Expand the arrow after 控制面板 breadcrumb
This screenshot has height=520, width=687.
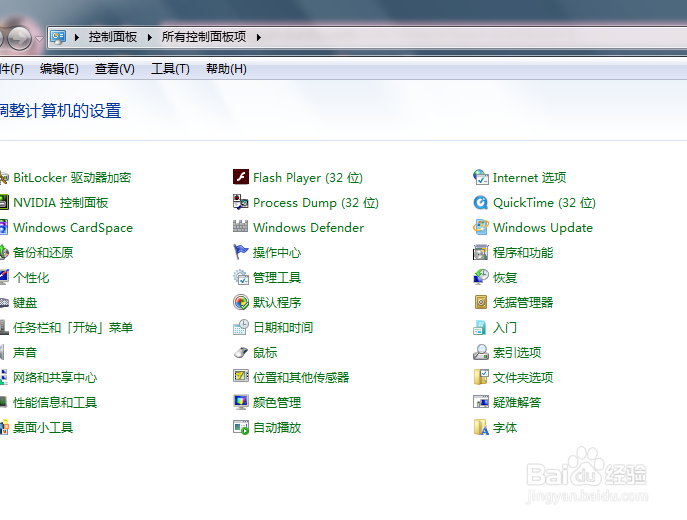point(149,38)
